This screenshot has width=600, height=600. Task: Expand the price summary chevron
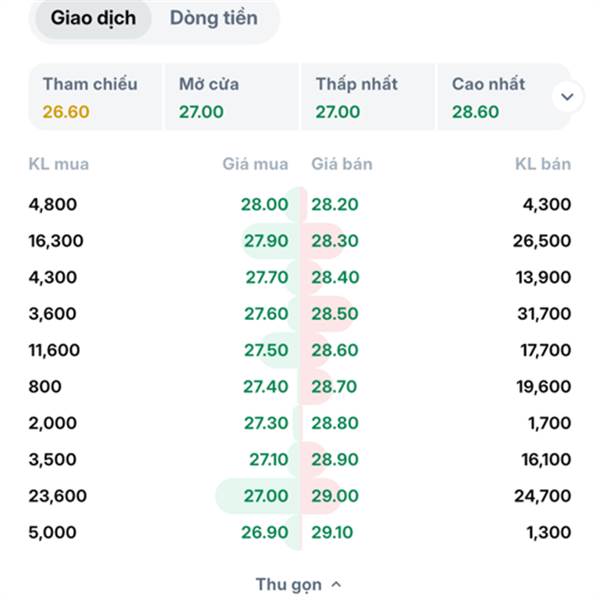pyautogui.click(x=568, y=97)
